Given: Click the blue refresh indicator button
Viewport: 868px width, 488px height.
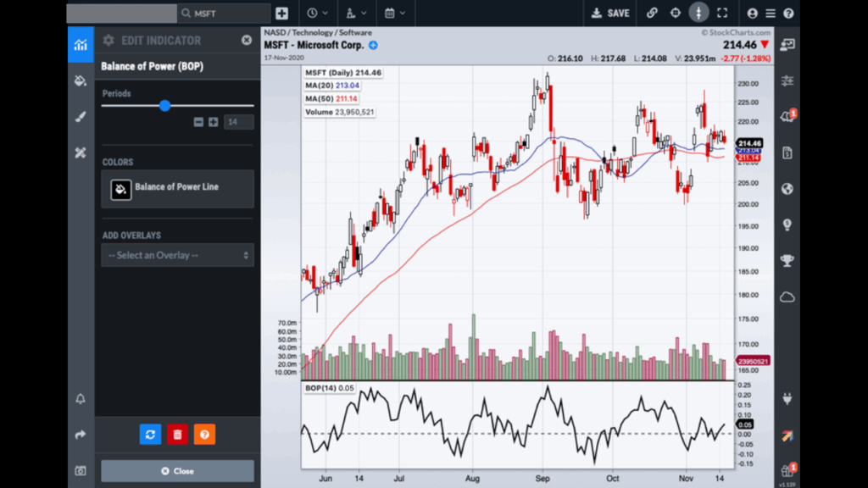Looking at the screenshot, I should 150,435.
